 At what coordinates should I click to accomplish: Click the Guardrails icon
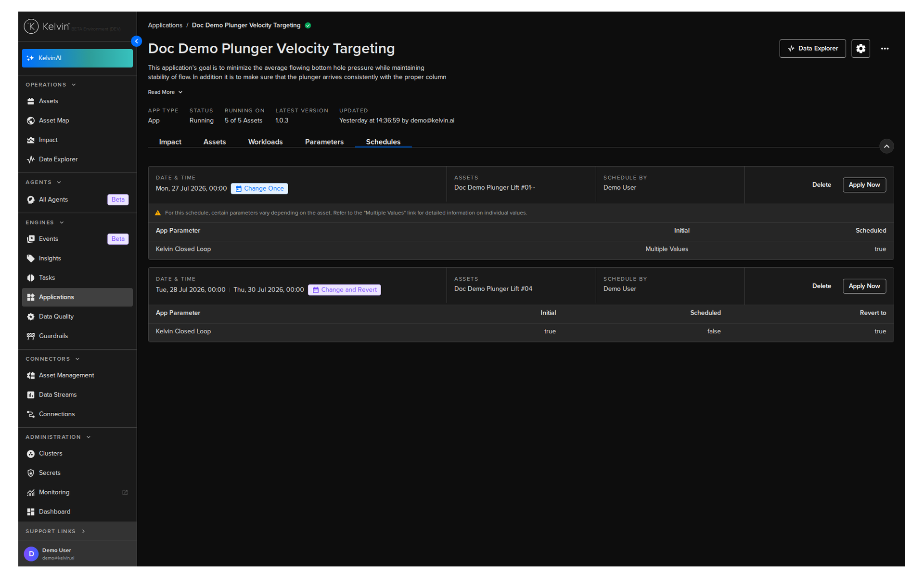click(31, 336)
